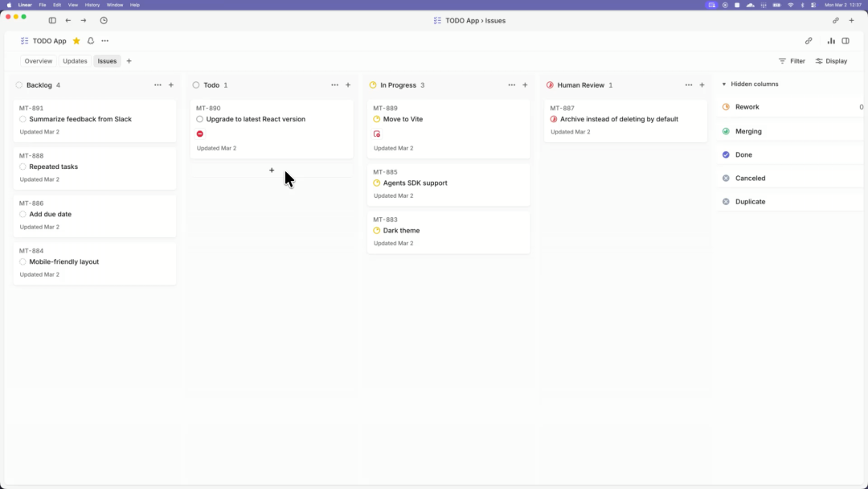Image resolution: width=868 pixels, height=489 pixels.
Task: Open the history clock icon in the title bar
Action: click(104, 20)
